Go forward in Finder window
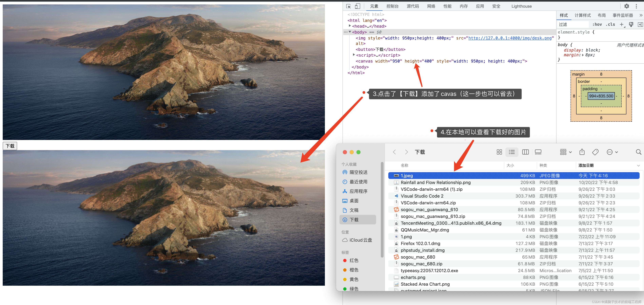 point(406,152)
